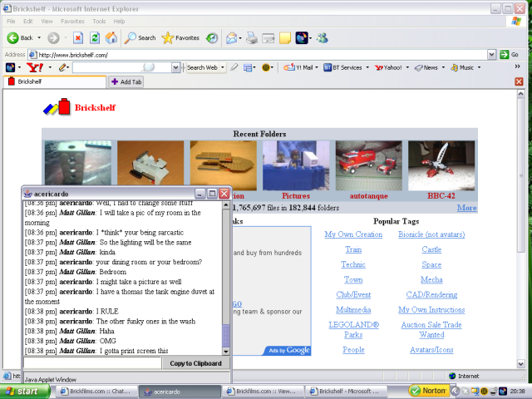
Task: Expand the address bar dropdown
Action: point(491,54)
